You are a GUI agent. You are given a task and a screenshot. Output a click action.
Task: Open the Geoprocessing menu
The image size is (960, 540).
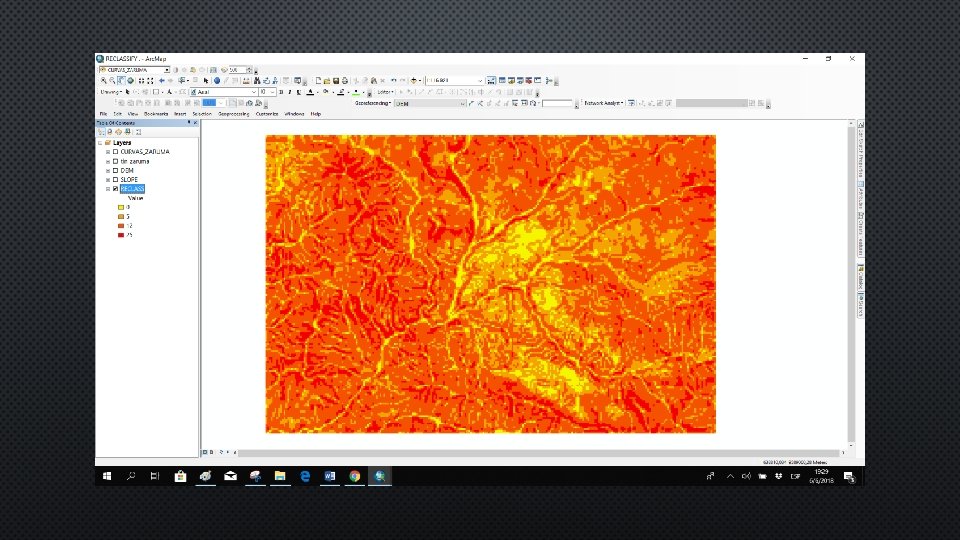[x=234, y=114]
